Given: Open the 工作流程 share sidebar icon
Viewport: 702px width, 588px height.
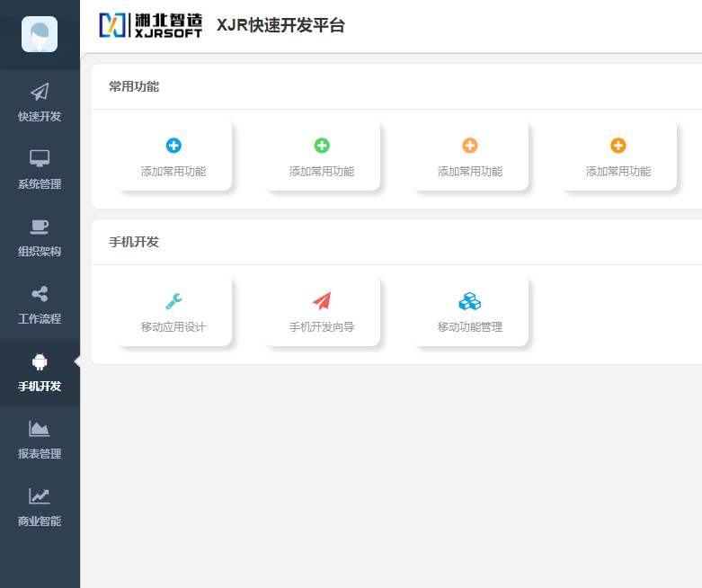Looking at the screenshot, I should click(x=40, y=294).
